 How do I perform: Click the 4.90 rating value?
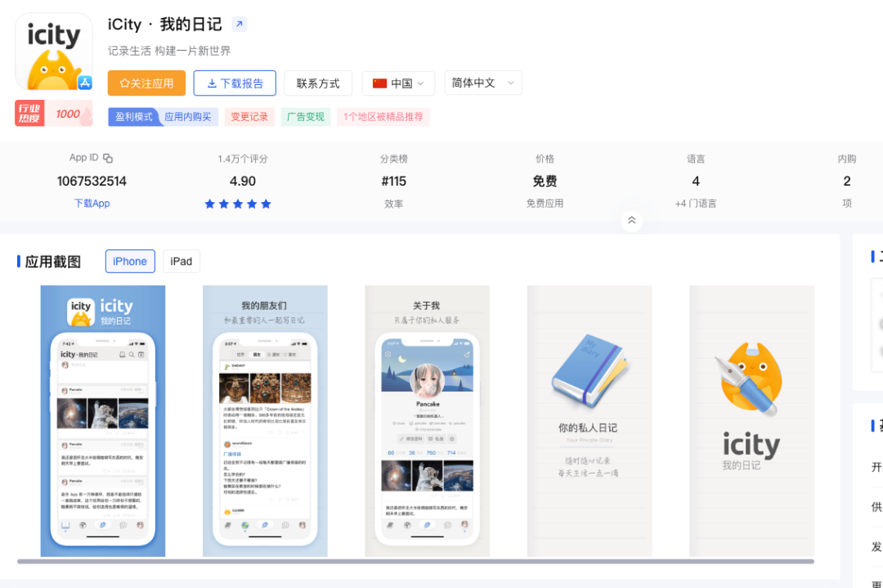click(x=243, y=182)
